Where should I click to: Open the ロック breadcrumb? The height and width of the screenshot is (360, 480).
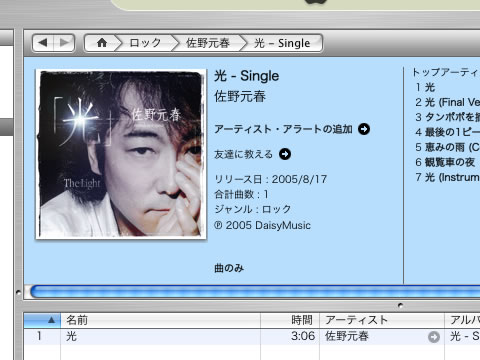pyautogui.click(x=145, y=43)
